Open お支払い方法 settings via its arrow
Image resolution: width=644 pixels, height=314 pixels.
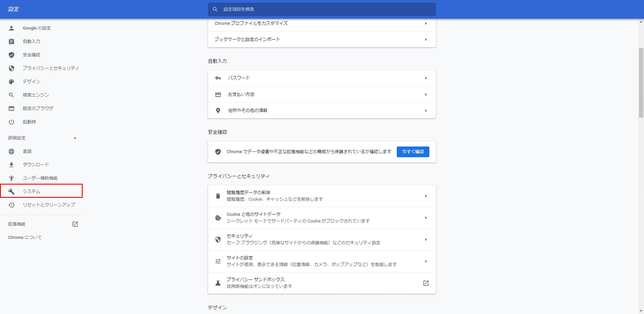[x=426, y=95]
